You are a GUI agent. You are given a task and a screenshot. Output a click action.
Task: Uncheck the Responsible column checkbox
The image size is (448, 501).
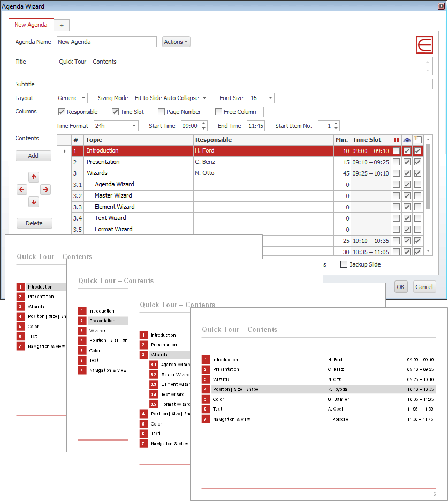[63, 111]
